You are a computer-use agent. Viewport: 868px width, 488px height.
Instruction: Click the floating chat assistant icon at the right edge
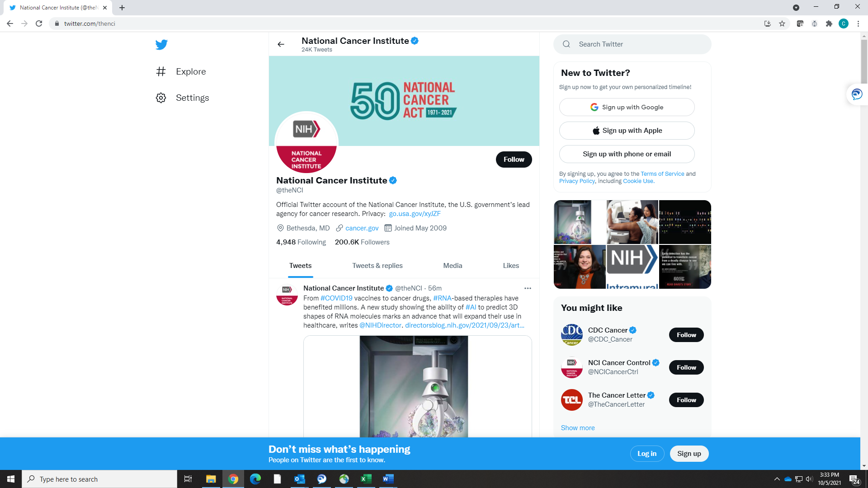click(x=857, y=94)
